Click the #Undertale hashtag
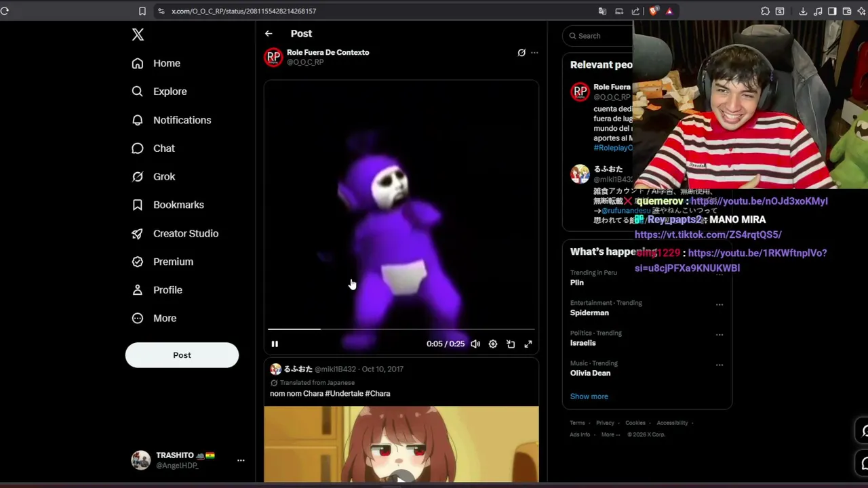Viewport: 868px width, 488px height. point(343,393)
